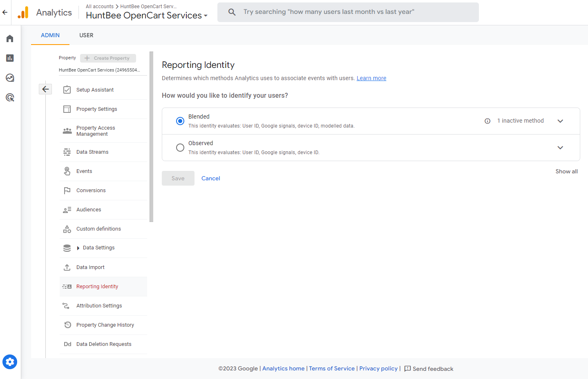
Task: Switch to the USER tab
Action: tap(86, 35)
